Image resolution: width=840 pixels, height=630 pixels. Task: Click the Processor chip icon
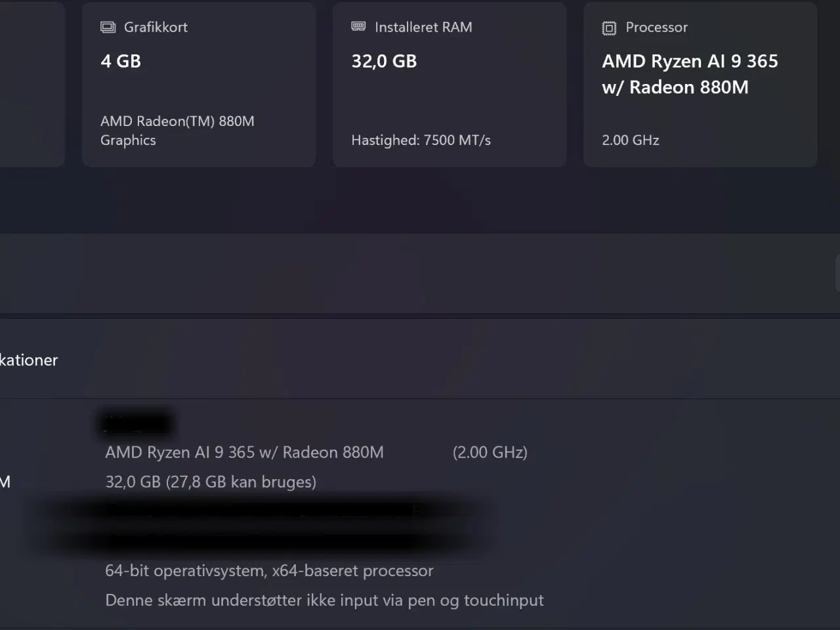point(608,28)
